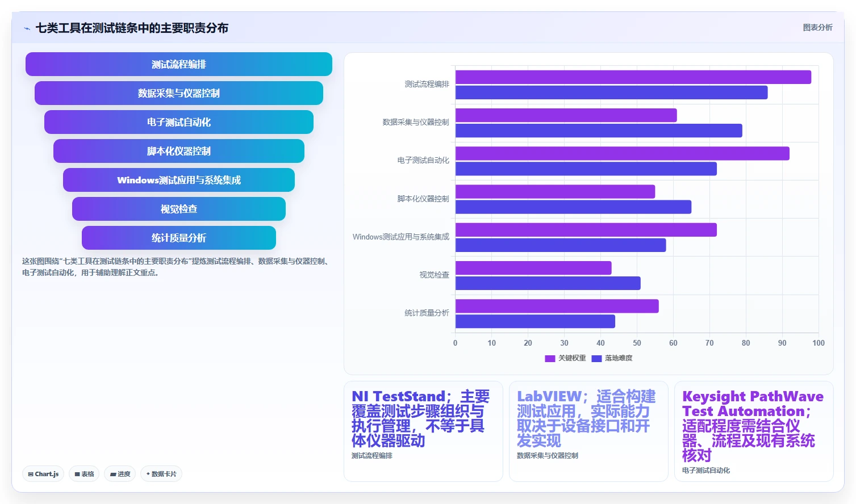The height and width of the screenshot is (504, 856).
Task: Toggle the 关键权重 legend swatch
Action: coord(550,358)
